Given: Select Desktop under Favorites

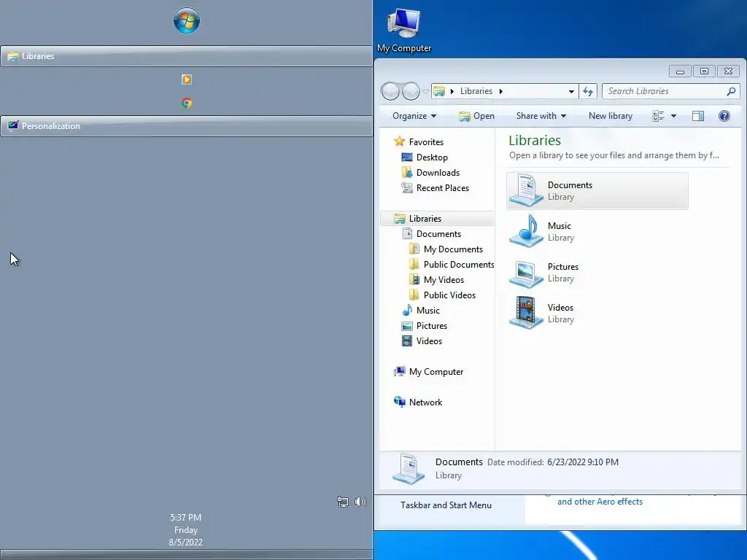Looking at the screenshot, I should coord(425,157).
